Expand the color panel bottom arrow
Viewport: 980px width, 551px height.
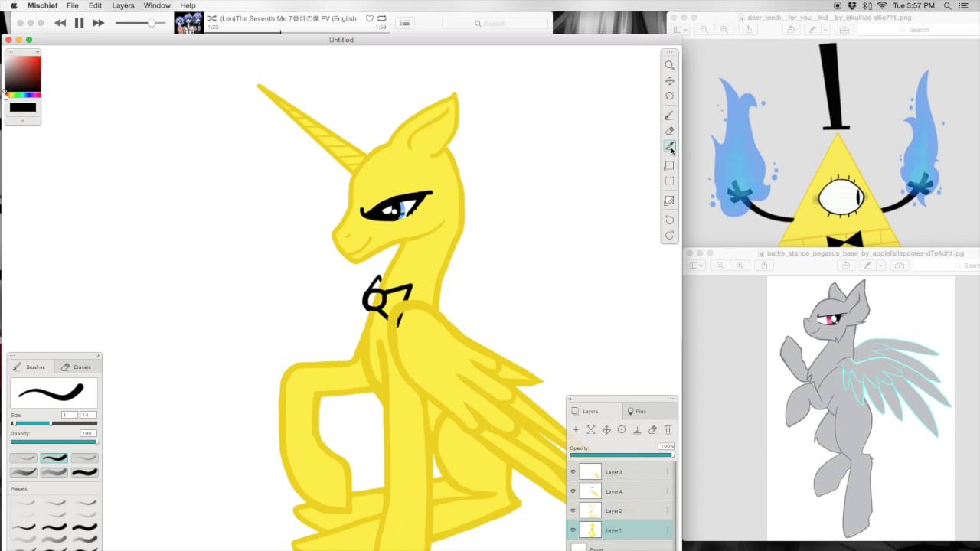22,120
